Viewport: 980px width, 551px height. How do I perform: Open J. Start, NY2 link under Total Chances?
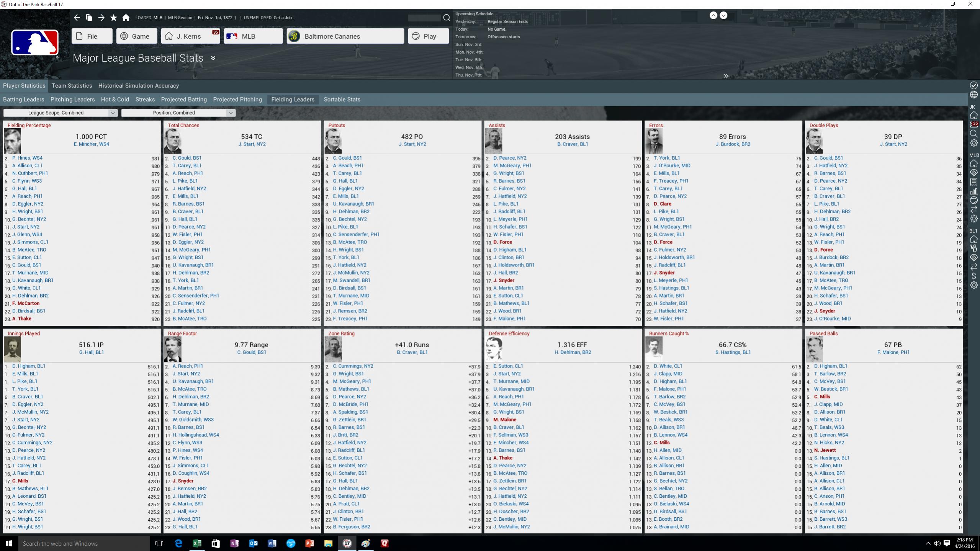click(x=252, y=144)
